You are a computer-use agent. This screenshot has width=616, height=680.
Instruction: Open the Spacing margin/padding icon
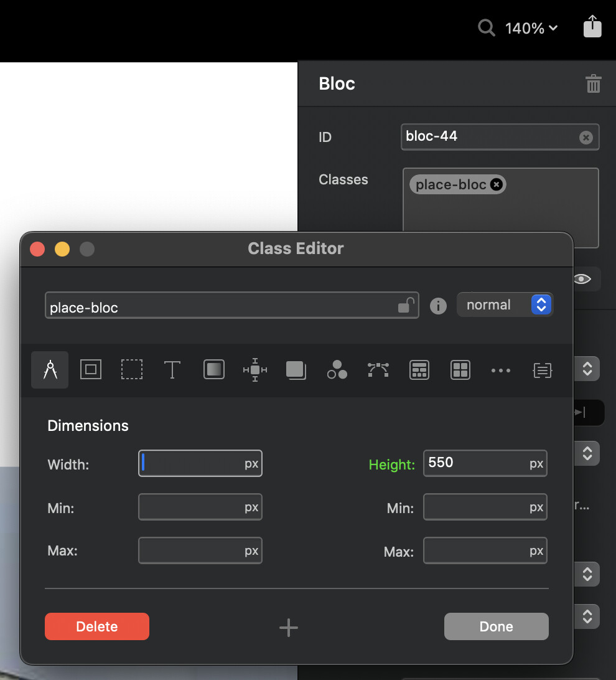[254, 370]
